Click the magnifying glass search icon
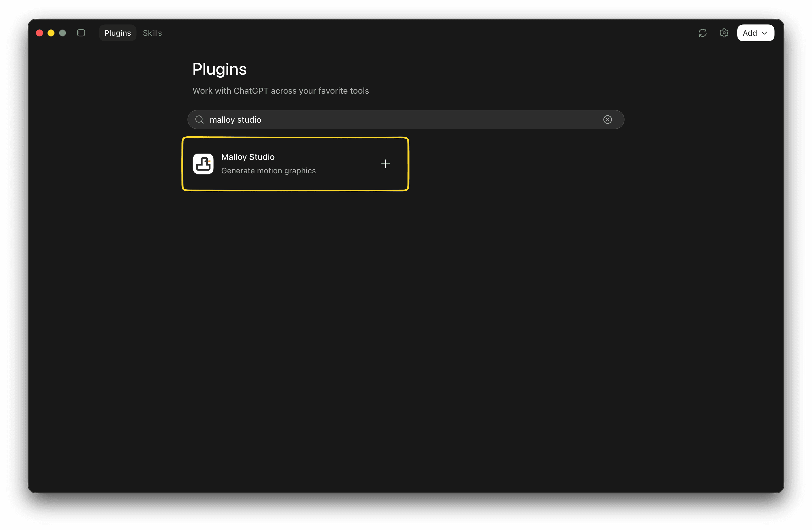Screen dimensions: 812x530 pos(199,120)
